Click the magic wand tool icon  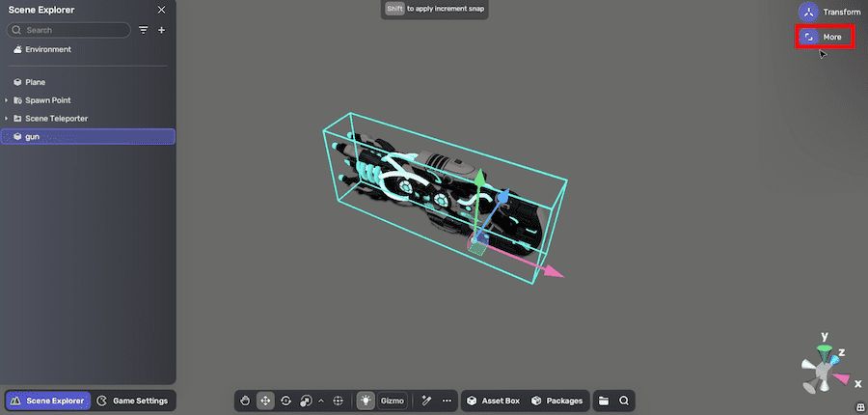coord(425,401)
